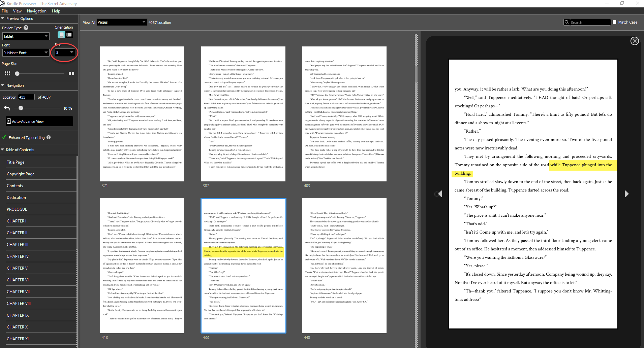
Task: Start Auto-Advance View
Action: [39, 121]
